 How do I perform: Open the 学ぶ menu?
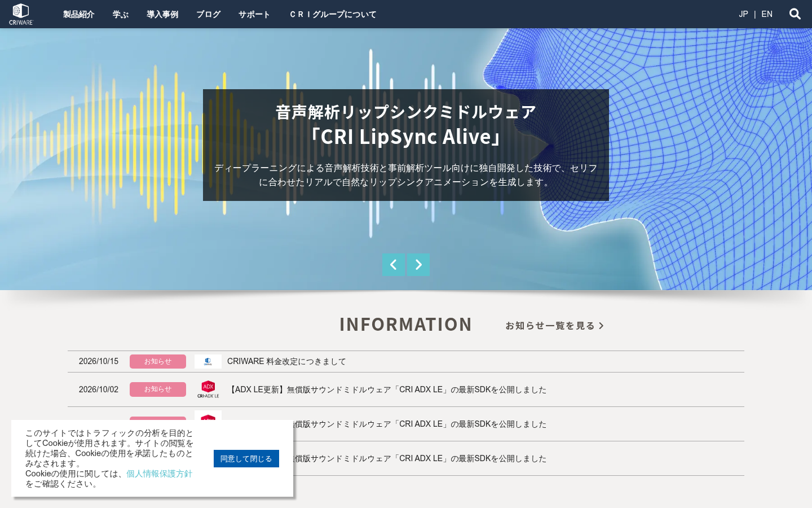click(121, 14)
